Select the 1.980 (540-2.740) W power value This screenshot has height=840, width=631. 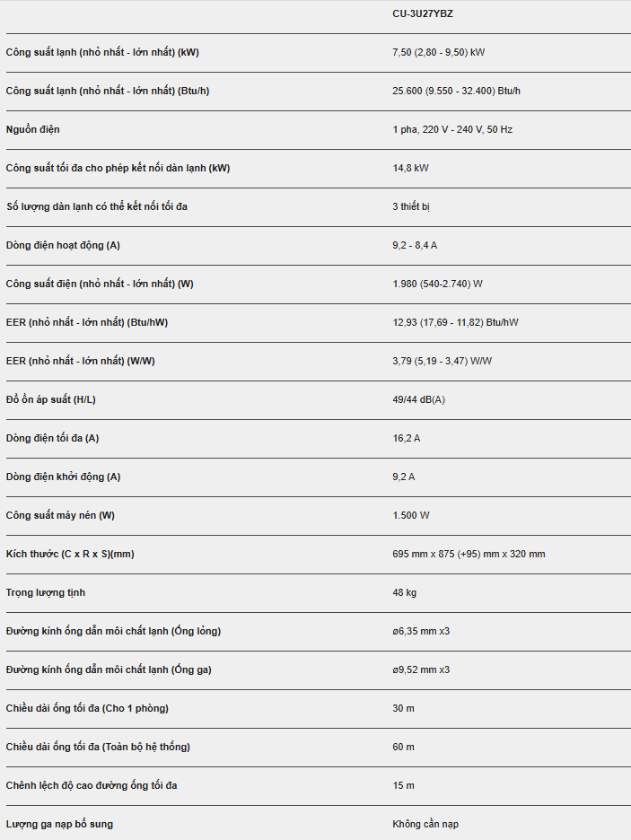point(437,284)
